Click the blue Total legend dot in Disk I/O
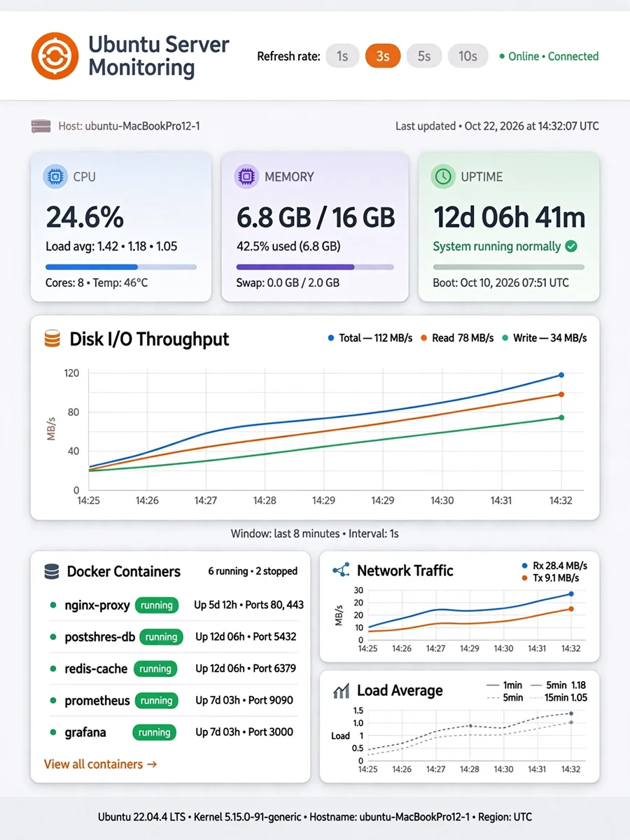This screenshot has width=630, height=840. pos(331,338)
